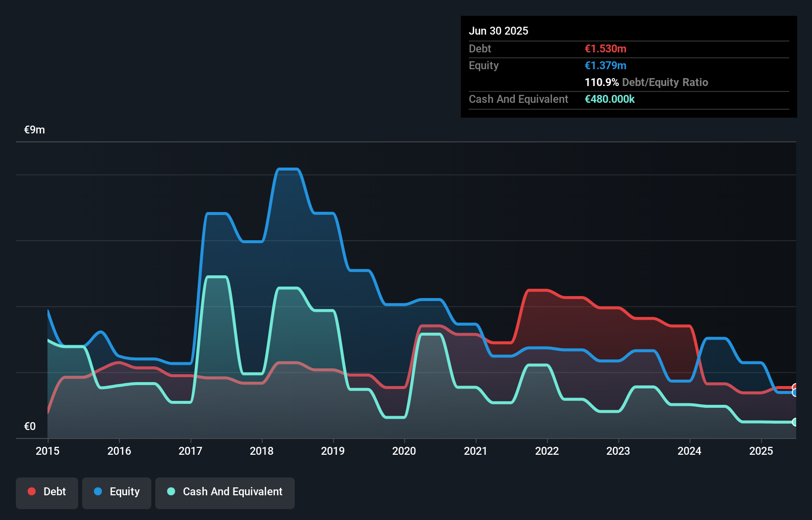812x520 pixels.
Task: Toggle the Debt series visibility
Action: pyautogui.click(x=46, y=491)
